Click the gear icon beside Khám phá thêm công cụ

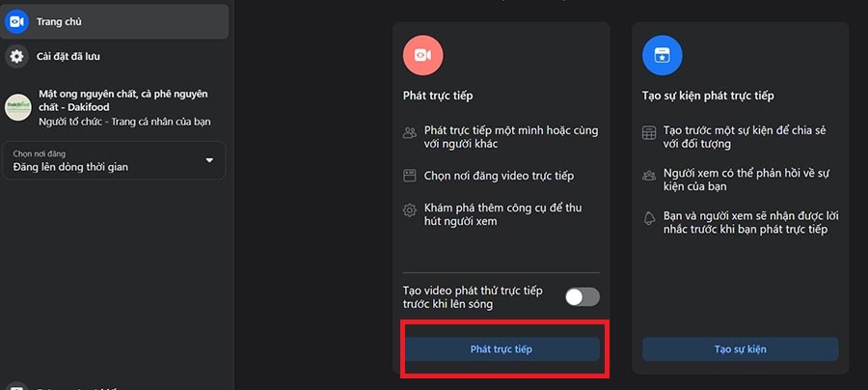(x=410, y=210)
